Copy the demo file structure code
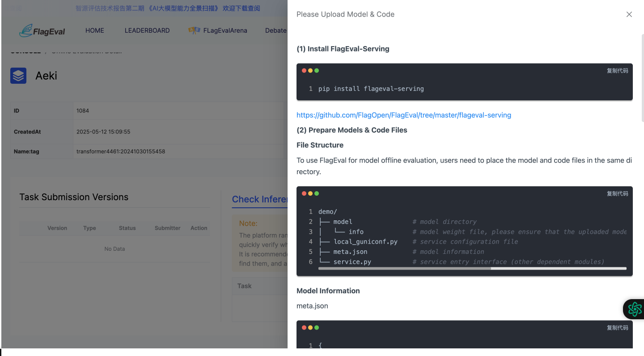 (x=617, y=193)
